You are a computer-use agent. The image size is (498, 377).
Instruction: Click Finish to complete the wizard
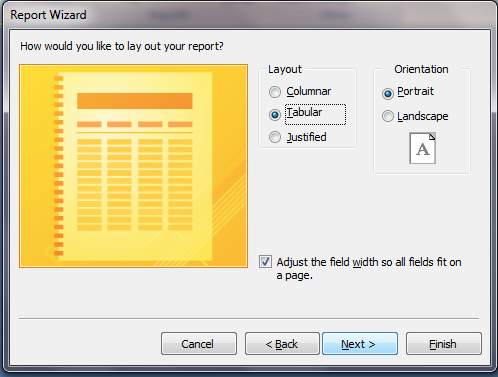[x=444, y=344]
